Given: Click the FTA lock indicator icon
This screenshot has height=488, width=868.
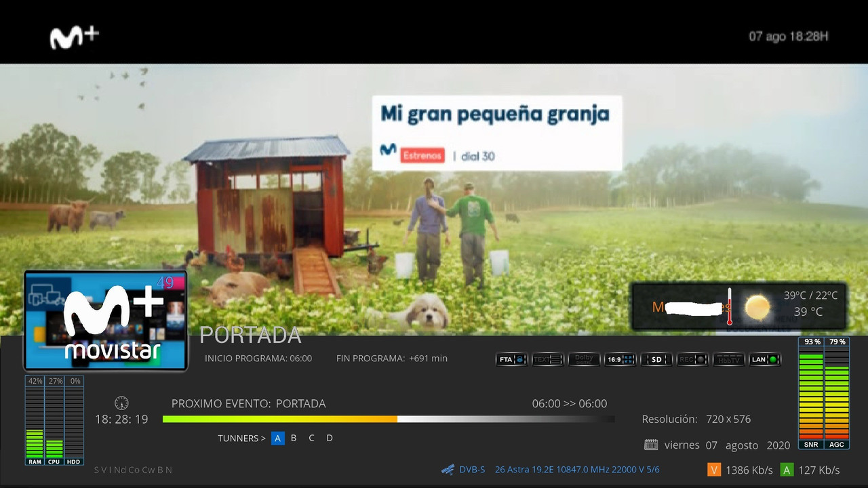Looking at the screenshot, I should [511, 359].
